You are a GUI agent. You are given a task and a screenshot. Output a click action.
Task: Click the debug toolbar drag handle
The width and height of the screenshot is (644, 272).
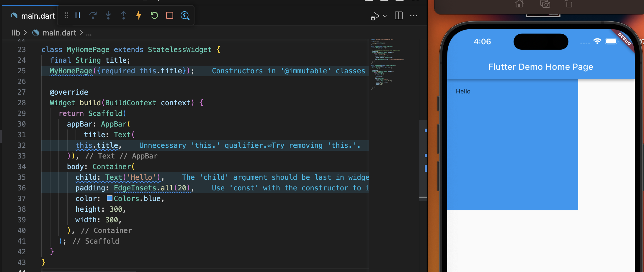pos(66,15)
